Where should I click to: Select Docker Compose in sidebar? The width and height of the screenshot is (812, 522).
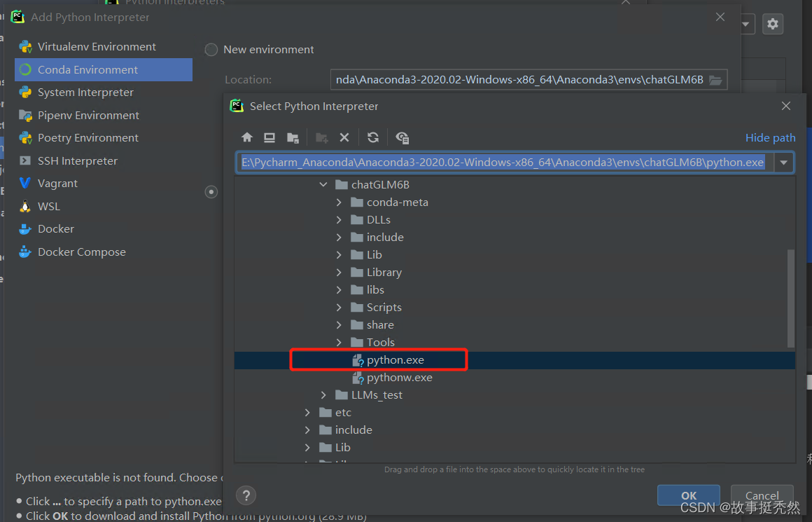pos(104,252)
